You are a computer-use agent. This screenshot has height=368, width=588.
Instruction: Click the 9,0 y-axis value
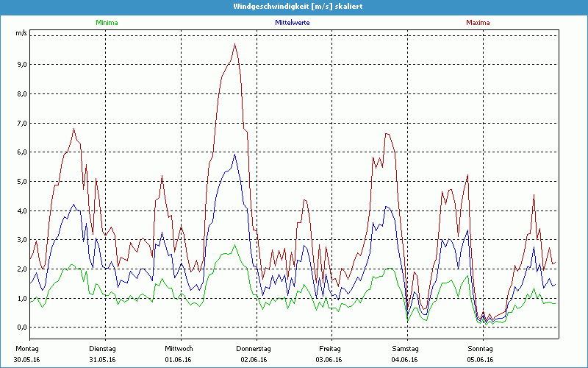click(x=21, y=65)
